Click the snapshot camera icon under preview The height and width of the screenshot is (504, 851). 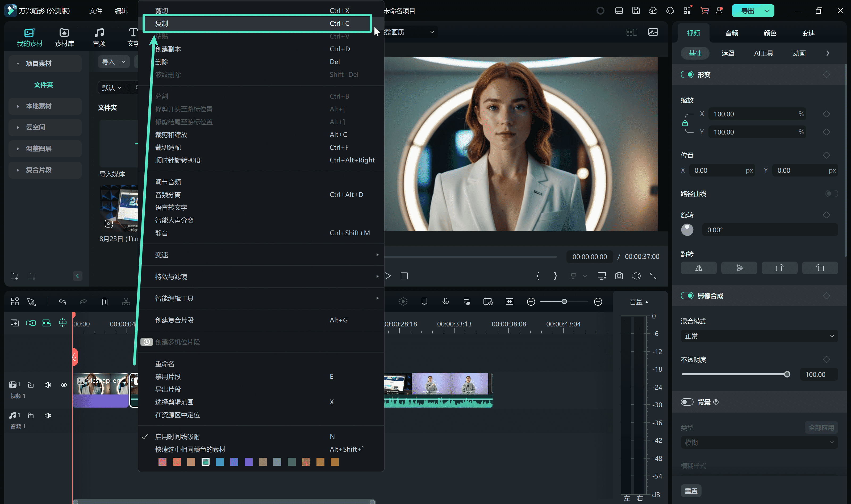(x=619, y=276)
